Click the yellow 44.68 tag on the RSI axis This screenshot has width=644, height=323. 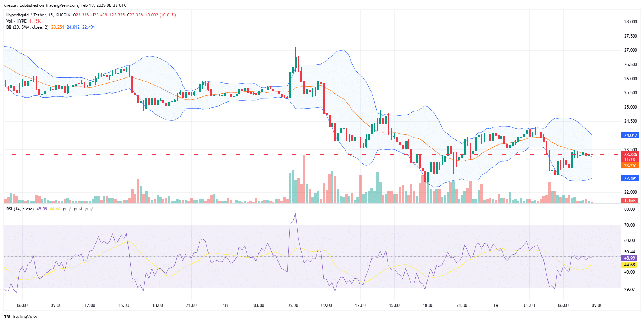click(x=629, y=265)
